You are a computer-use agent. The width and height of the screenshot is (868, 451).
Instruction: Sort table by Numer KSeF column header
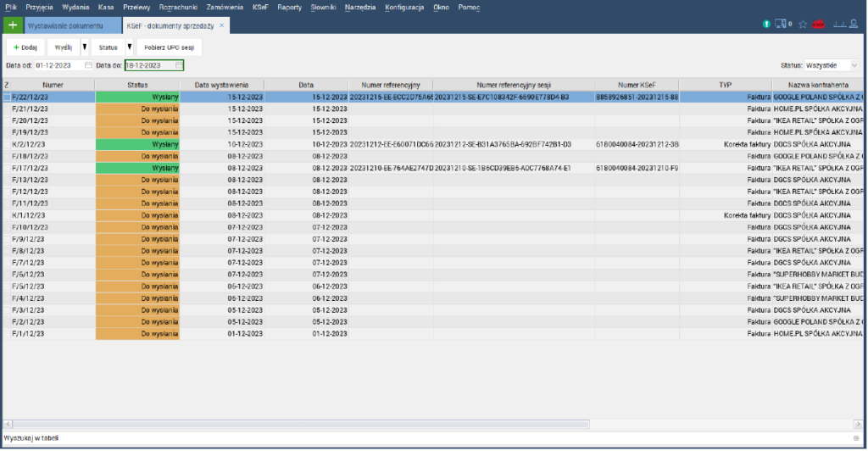tap(637, 85)
